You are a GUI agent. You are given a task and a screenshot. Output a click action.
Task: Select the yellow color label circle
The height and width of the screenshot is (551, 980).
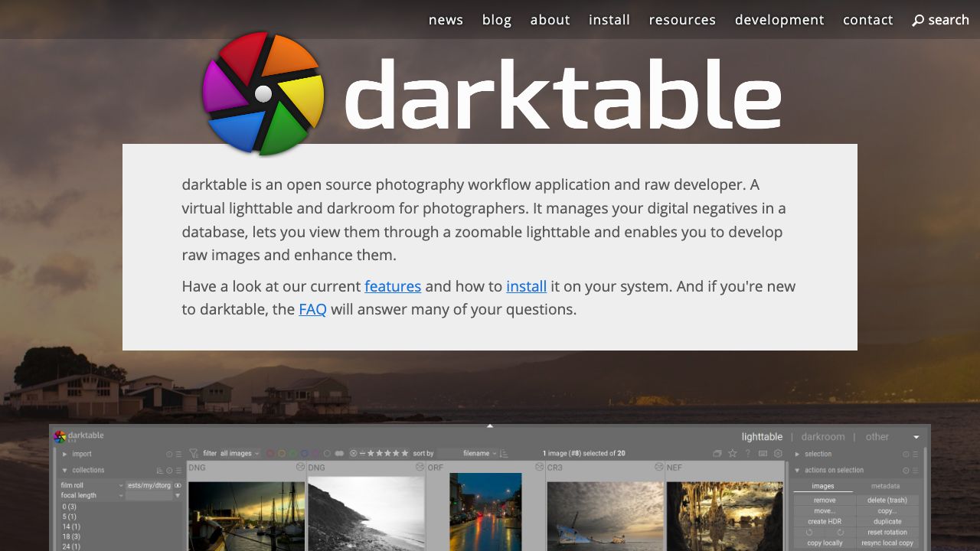(x=281, y=454)
